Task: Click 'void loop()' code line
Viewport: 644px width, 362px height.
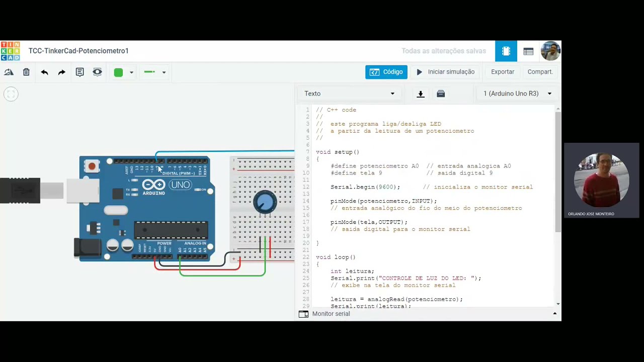Action: (336, 257)
